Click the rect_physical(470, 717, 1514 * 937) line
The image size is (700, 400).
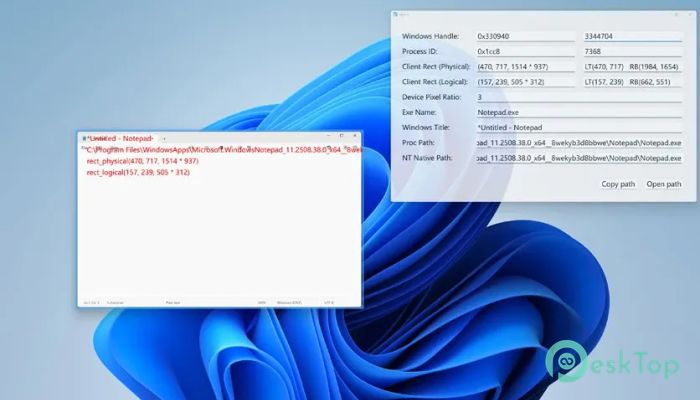(142, 161)
